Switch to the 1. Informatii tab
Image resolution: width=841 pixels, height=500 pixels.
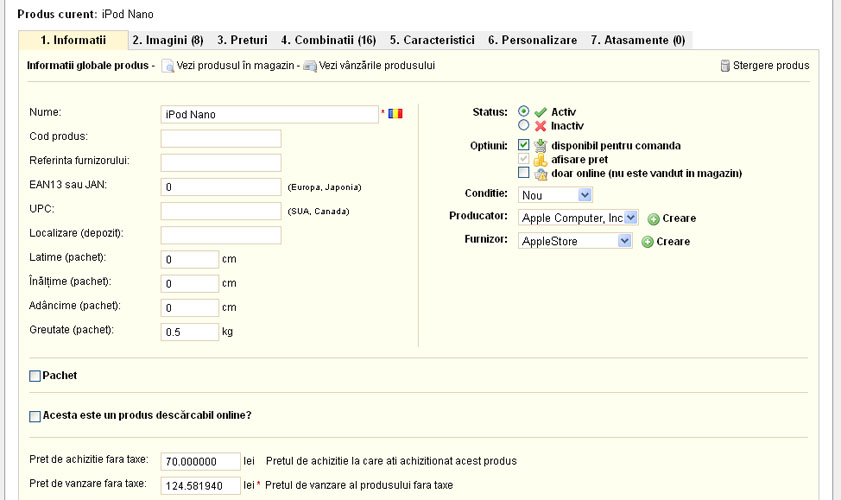tap(73, 40)
